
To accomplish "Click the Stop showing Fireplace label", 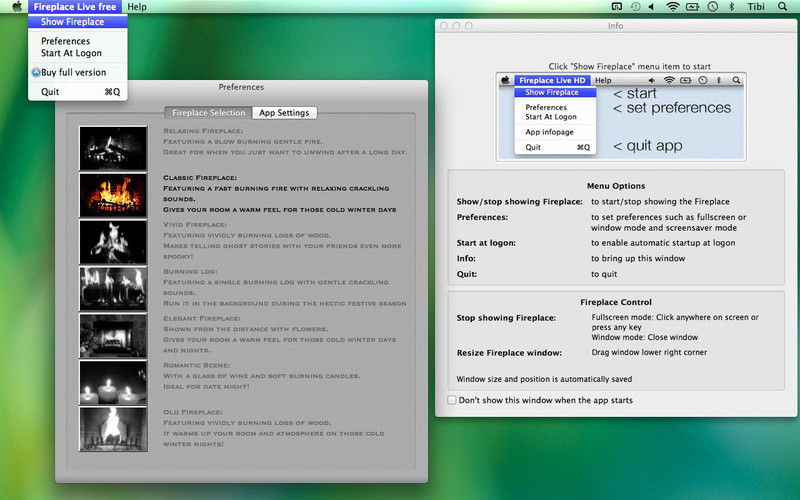I will 506,318.
